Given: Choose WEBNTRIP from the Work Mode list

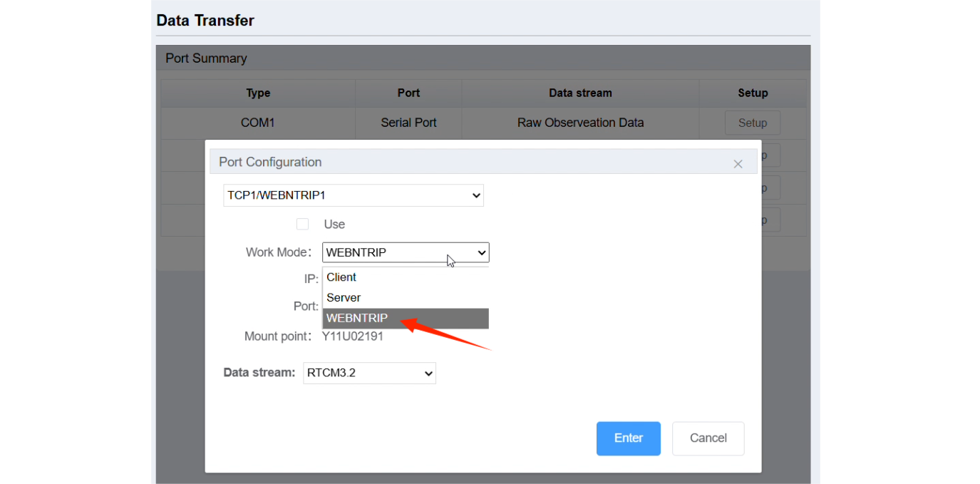Looking at the screenshot, I should (406, 319).
